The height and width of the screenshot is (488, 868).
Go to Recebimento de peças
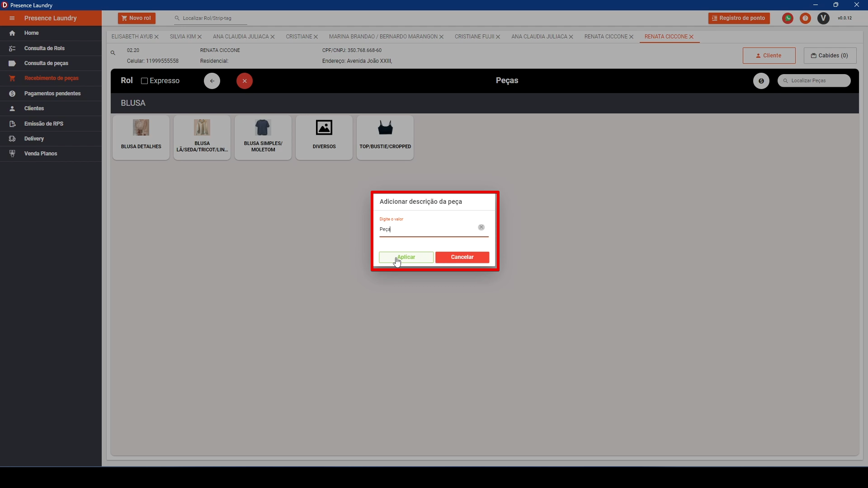(51, 78)
